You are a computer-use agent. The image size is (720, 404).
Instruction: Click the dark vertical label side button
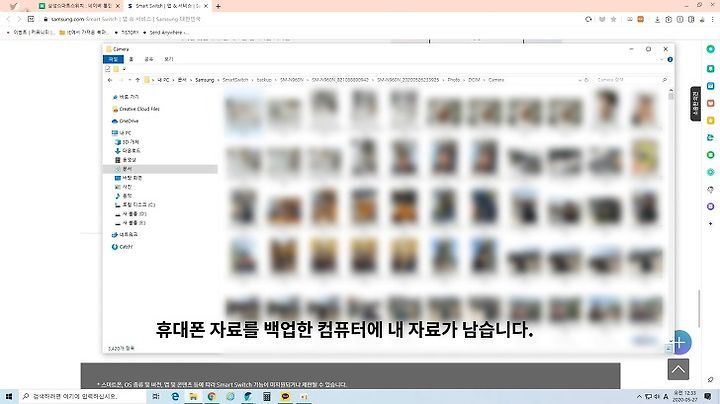(695, 104)
